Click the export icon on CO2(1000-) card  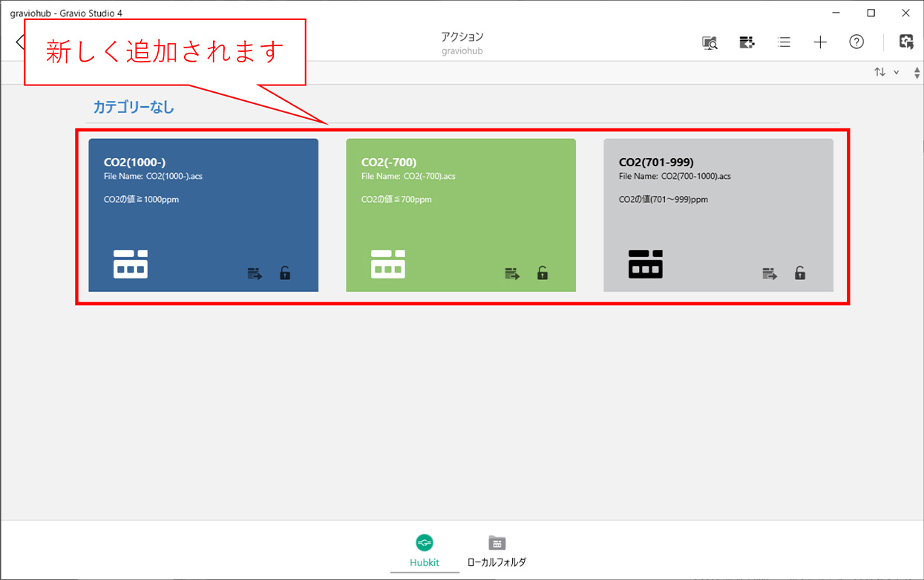[255, 273]
